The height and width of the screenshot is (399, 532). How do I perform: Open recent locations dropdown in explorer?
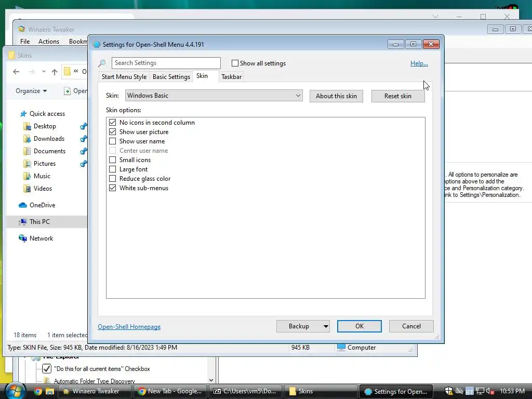(x=44, y=72)
